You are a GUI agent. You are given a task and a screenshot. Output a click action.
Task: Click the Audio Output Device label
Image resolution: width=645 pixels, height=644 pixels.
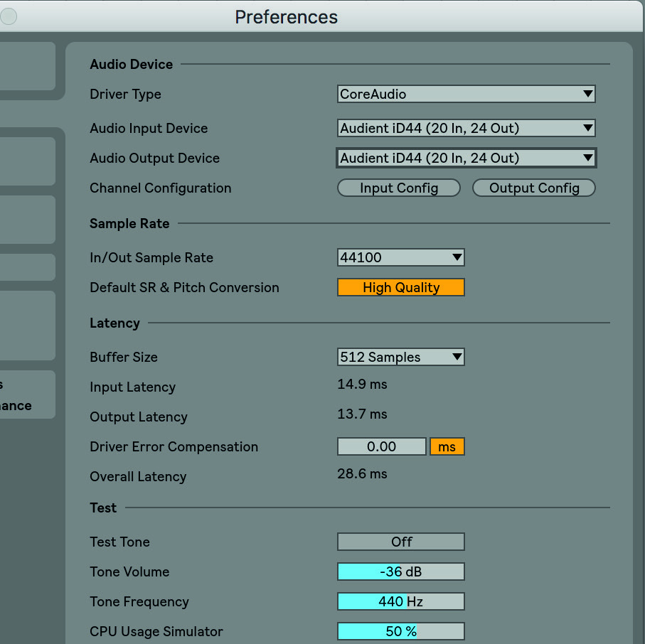click(x=154, y=159)
